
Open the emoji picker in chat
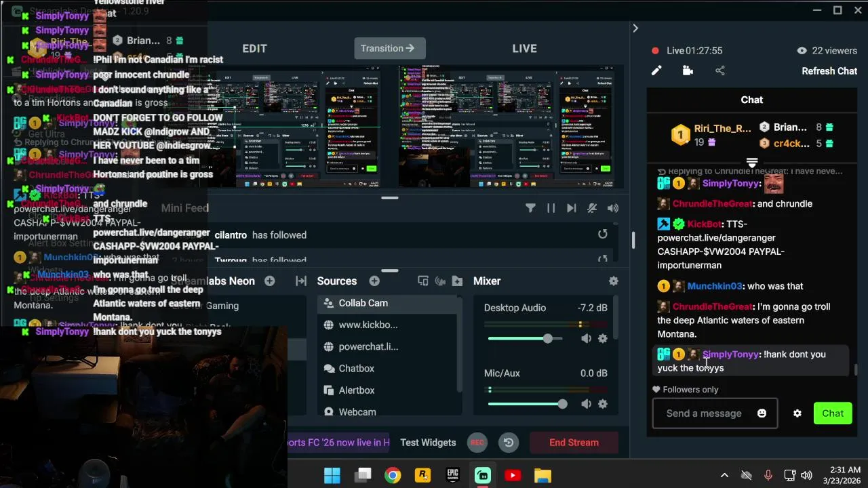(x=762, y=413)
